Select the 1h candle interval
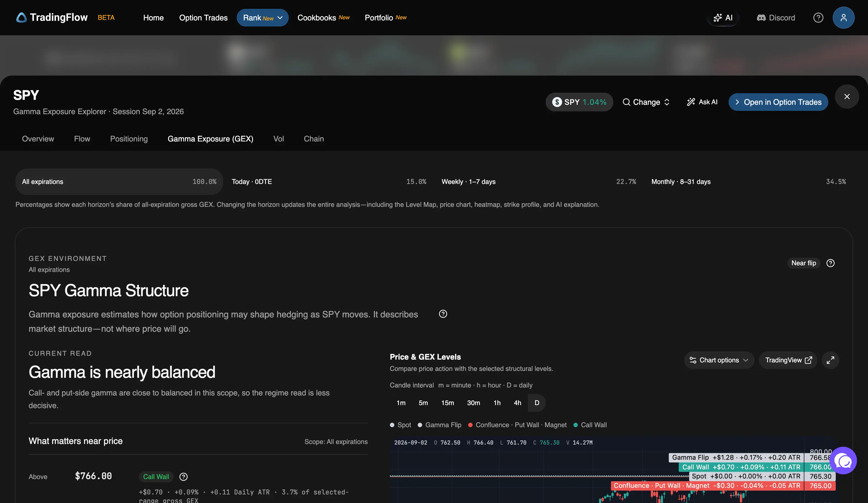Viewport: 868px width, 503px height. (x=497, y=403)
